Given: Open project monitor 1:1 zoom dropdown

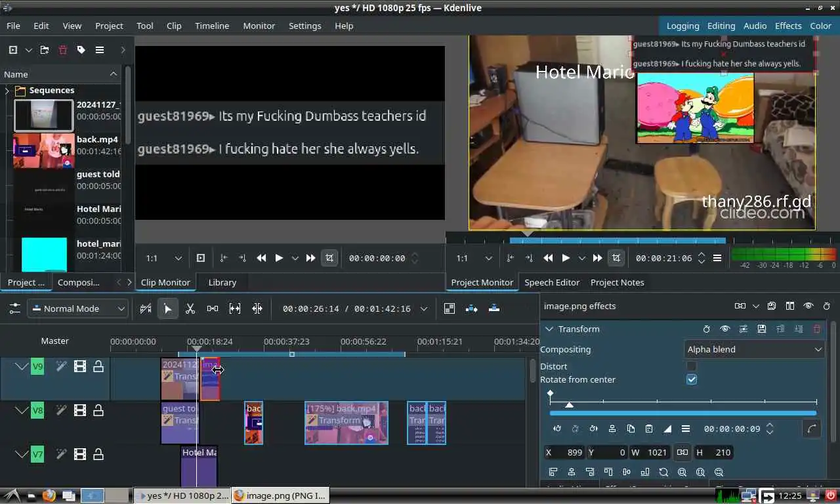Looking at the screenshot, I should 474,258.
